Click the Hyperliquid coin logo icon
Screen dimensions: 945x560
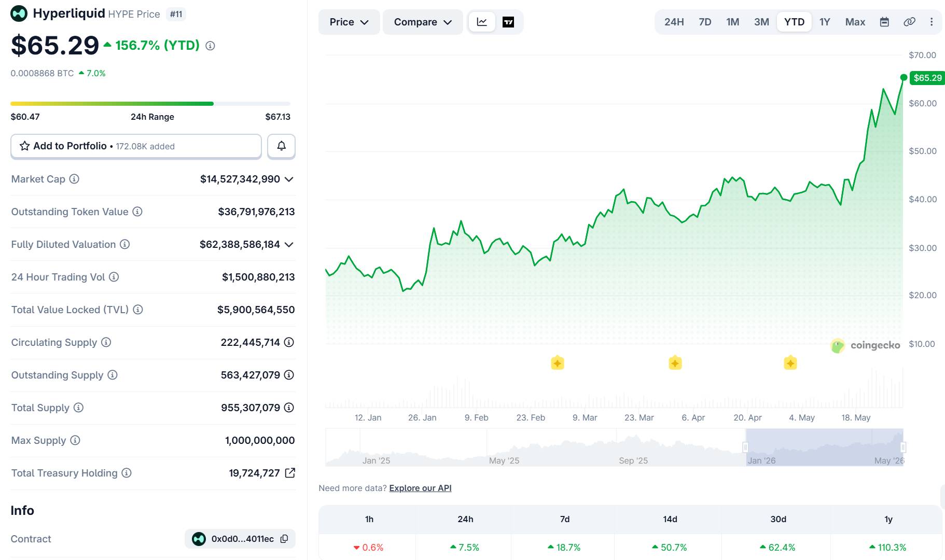click(x=19, y=13)
